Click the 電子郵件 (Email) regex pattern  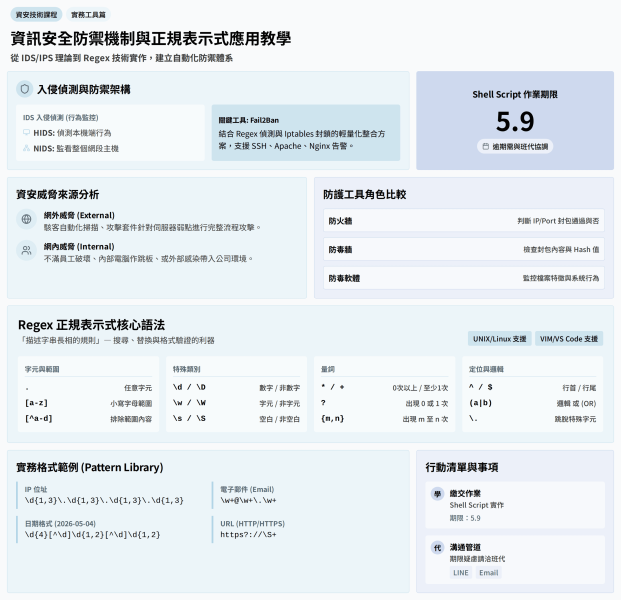click(248, 500)
